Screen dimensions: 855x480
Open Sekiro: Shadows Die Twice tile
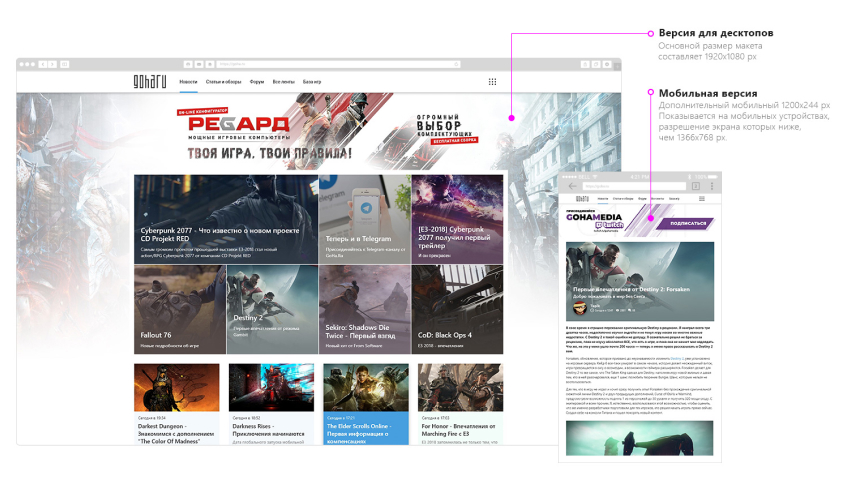pos(365,310)
